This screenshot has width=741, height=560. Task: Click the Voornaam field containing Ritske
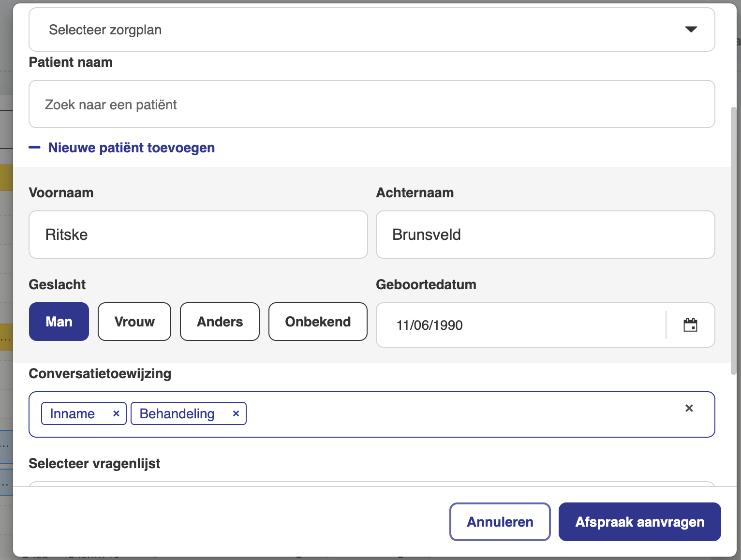[x=198, y=235]
